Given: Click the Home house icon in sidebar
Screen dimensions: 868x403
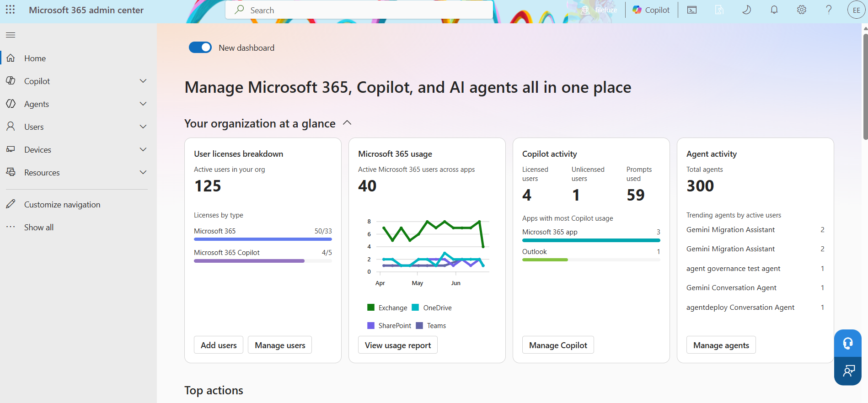Looking at the screenshot, I should pos(11,58).
